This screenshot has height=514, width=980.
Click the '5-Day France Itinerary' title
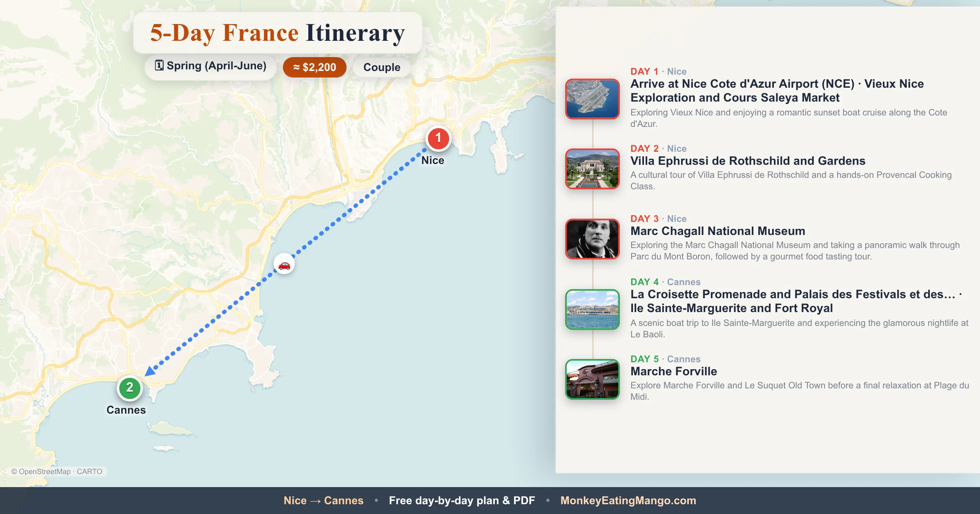tap(278, 33)
